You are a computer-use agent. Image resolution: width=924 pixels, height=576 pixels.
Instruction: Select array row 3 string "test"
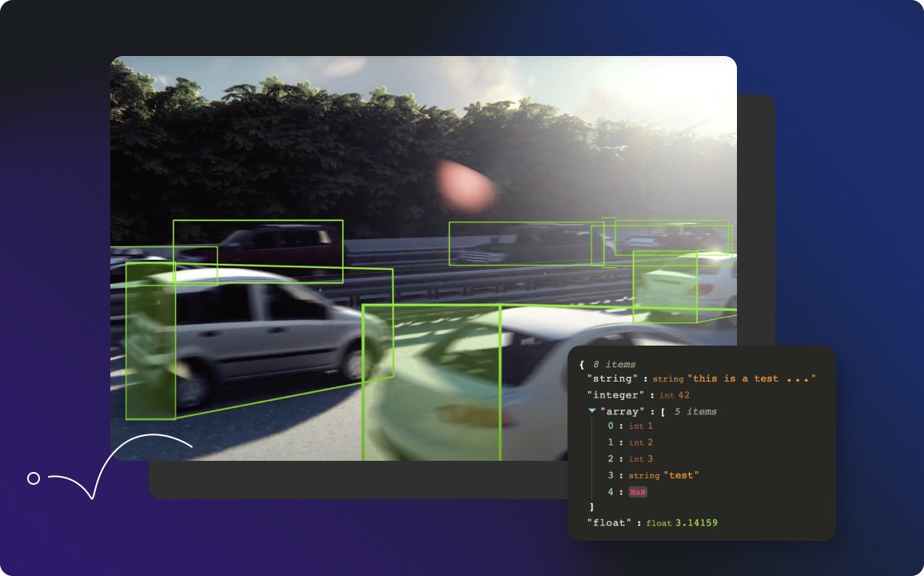pos(653,475)
